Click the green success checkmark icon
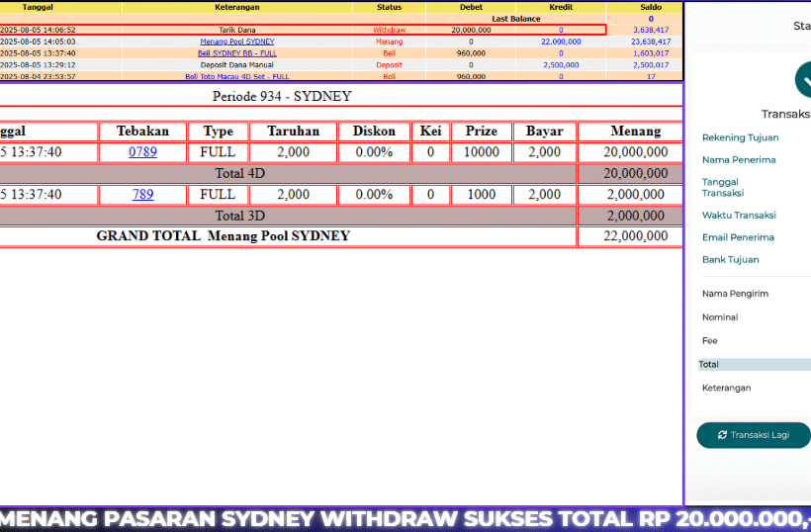Screen dimensions: 811x532 point(801,78)
